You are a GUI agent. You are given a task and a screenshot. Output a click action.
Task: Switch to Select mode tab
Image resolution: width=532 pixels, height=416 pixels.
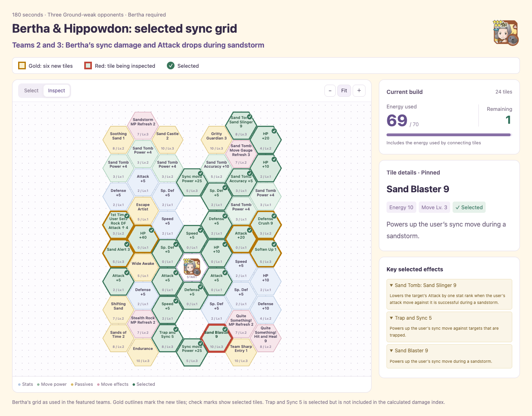31,91
